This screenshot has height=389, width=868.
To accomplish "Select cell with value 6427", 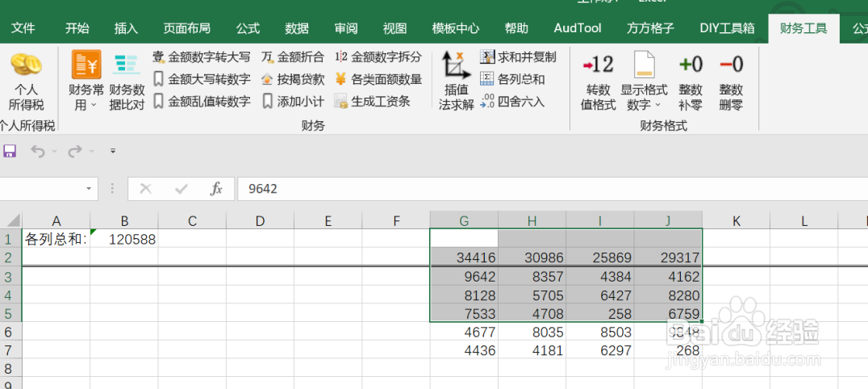I will (600, 295).
